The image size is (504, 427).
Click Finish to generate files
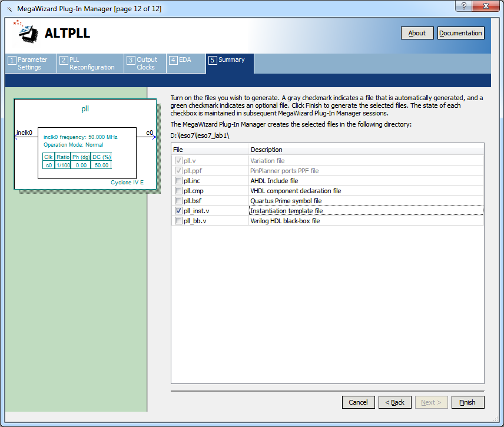[467, 402]
